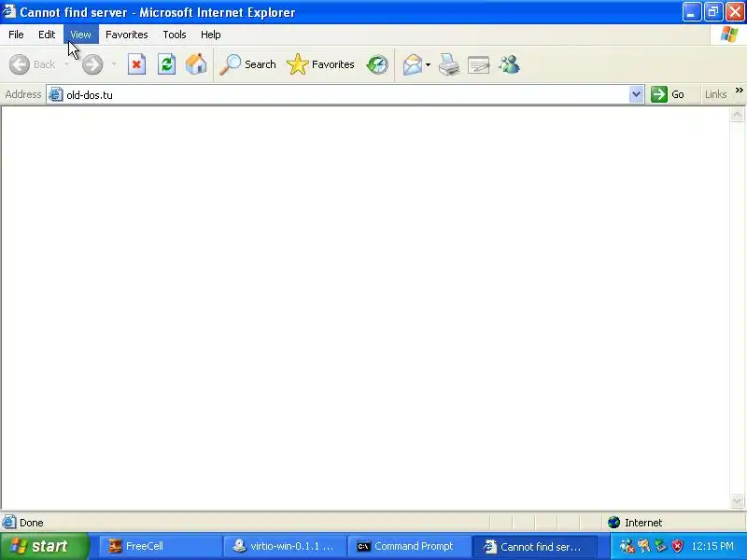This screenshot has height=560, width=747.
Task: Click the IE icon in title bar
Action: pos(9,11)
